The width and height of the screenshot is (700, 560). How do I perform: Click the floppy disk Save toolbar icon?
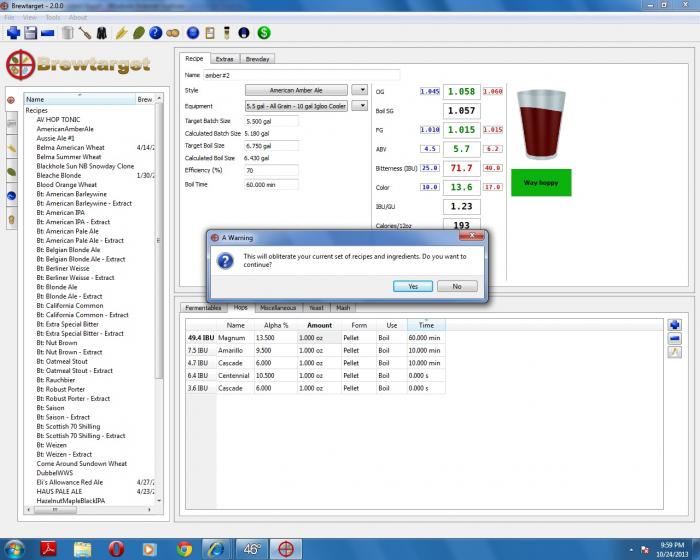(30, 33)
